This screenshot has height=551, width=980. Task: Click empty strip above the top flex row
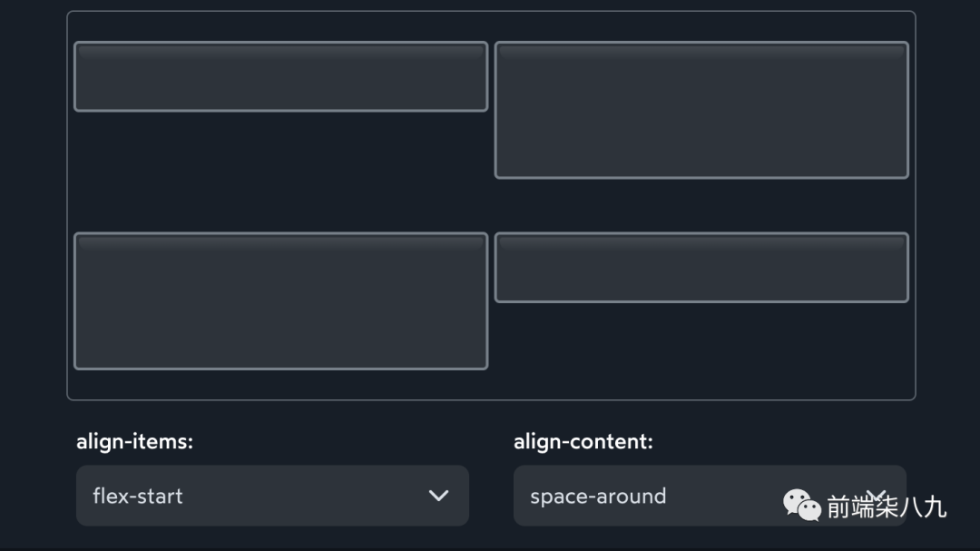pos(490,26)
